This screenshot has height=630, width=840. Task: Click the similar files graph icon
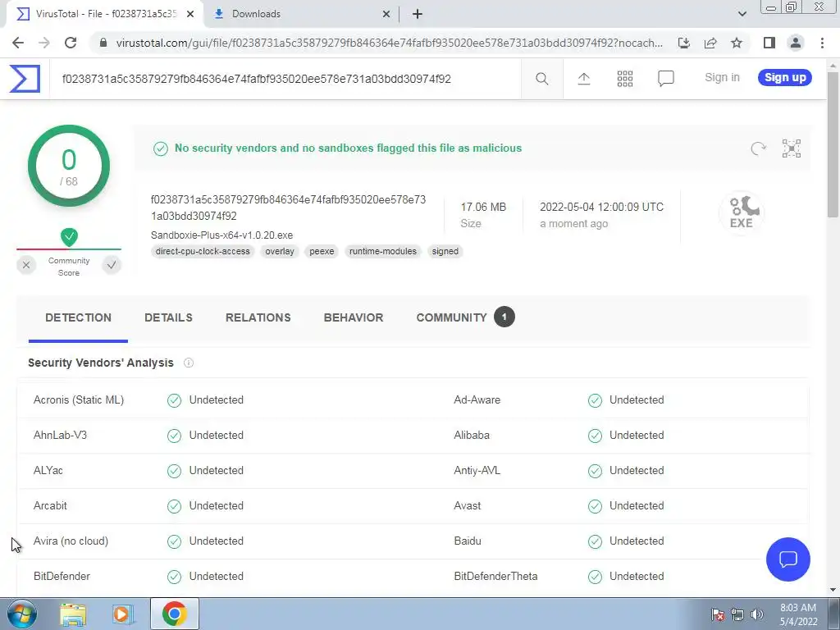click(x=792, y=148)
